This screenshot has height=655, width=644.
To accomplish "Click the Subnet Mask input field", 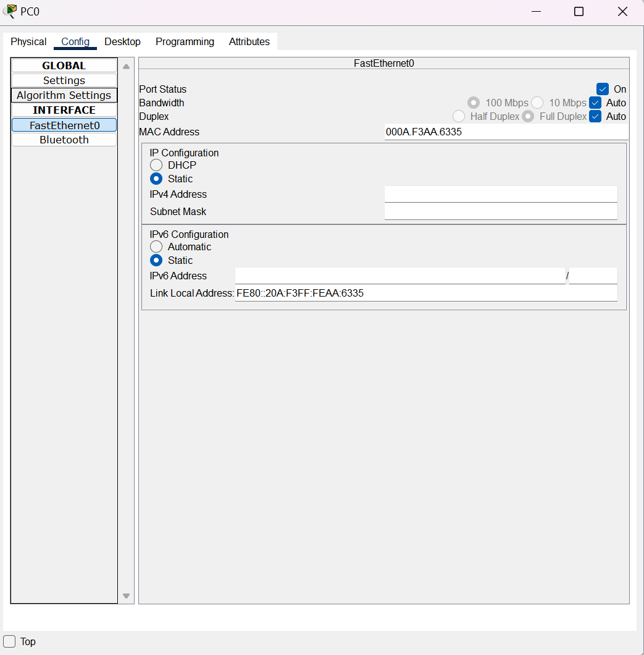I will (501, 211).
